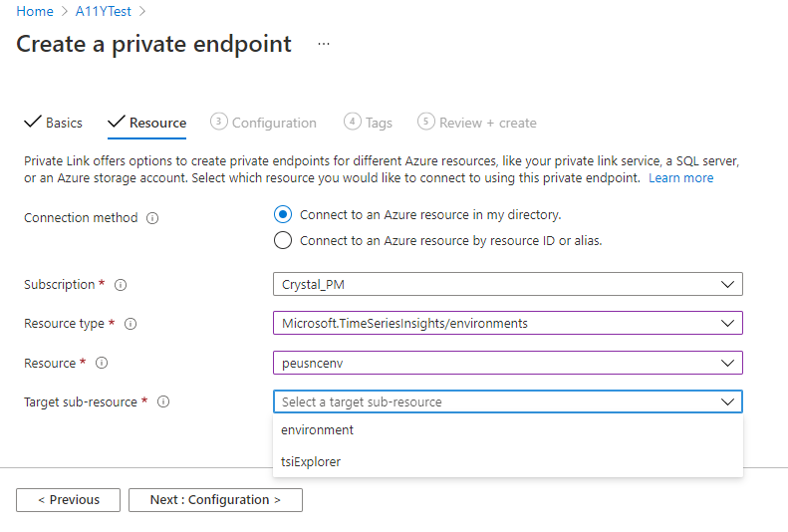The height and width of the screenshot is (532, 788).
Task: Choose the tsiExplorer sub-resource option
Action: pyautogui.click(x=311, y=461)
